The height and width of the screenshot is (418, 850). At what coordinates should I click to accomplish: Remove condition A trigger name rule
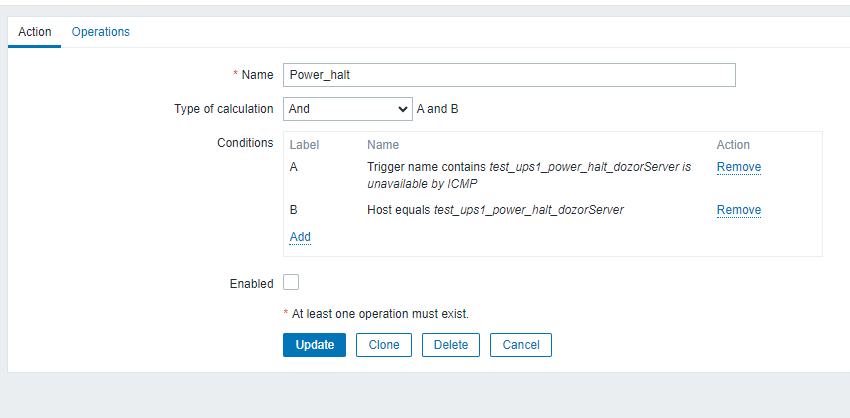point(738,167)
